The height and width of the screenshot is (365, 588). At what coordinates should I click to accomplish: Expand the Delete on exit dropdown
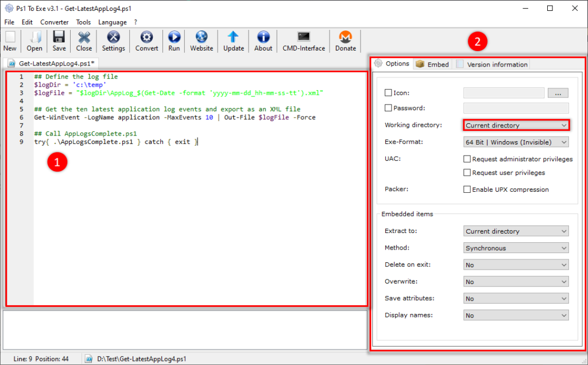pyautogui.click(x=516, y=265)
